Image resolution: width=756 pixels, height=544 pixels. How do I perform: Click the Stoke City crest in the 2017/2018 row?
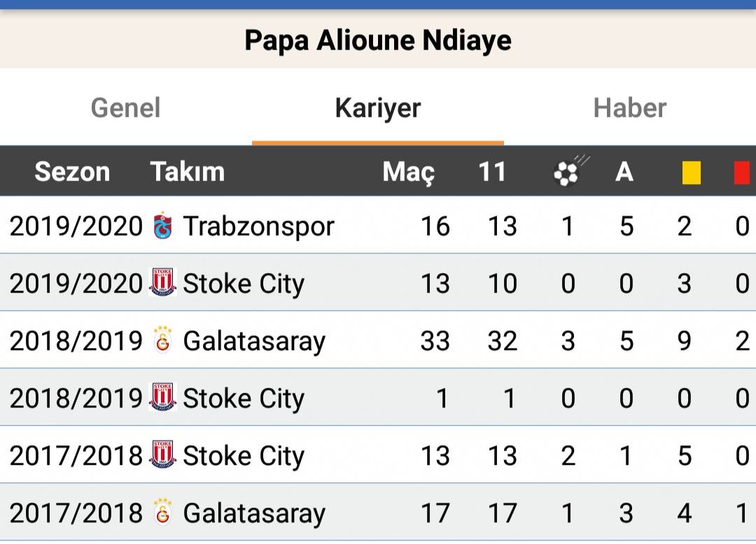coord(162,454)
